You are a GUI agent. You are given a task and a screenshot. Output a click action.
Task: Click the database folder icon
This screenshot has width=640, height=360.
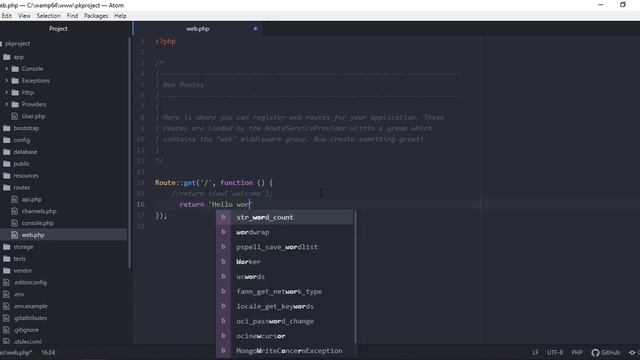(x=7, y=151)
